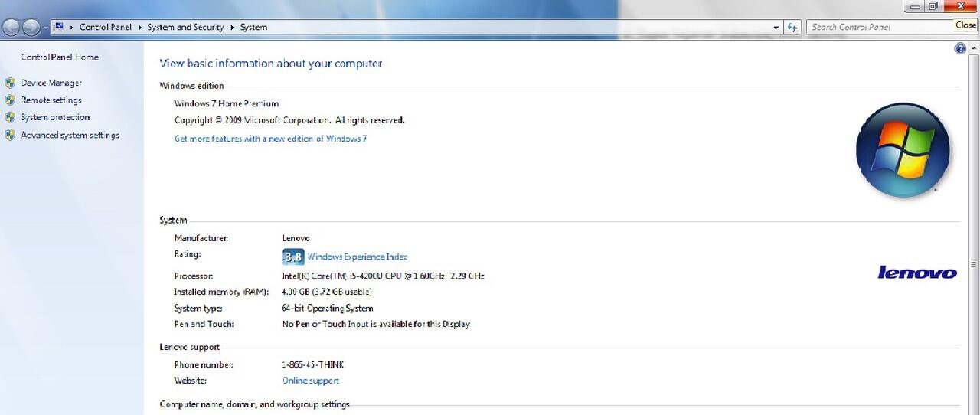The width and height of the screenshot is (980, 415).
Task: Click 'View basic information about your computer' heading
Action: [270, 64]
